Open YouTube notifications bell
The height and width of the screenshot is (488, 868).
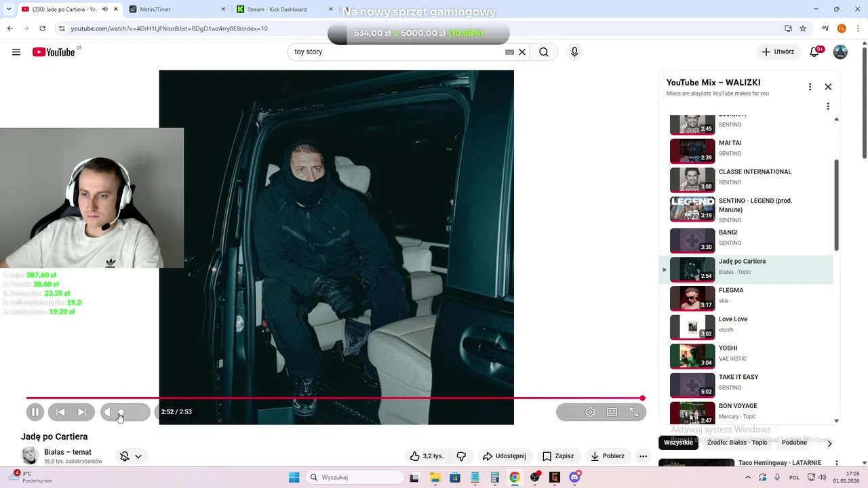pos(815,52)
